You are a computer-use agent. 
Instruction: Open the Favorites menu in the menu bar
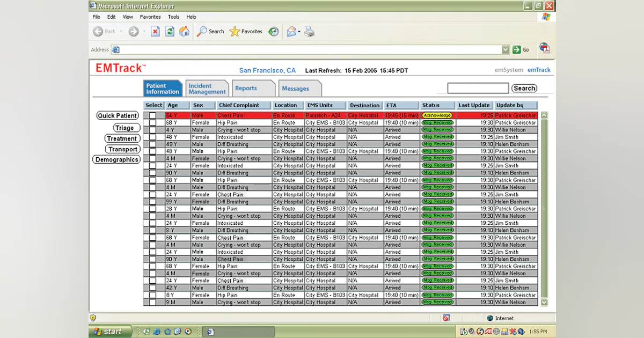150,17
